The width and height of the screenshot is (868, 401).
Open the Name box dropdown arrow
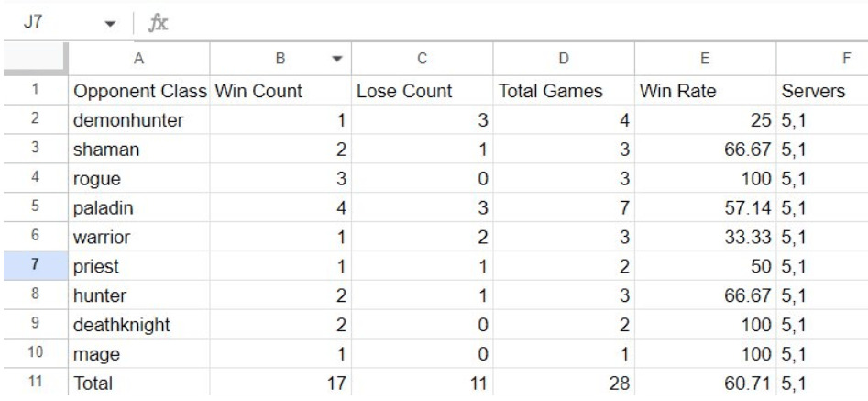[x=111, y=24]
